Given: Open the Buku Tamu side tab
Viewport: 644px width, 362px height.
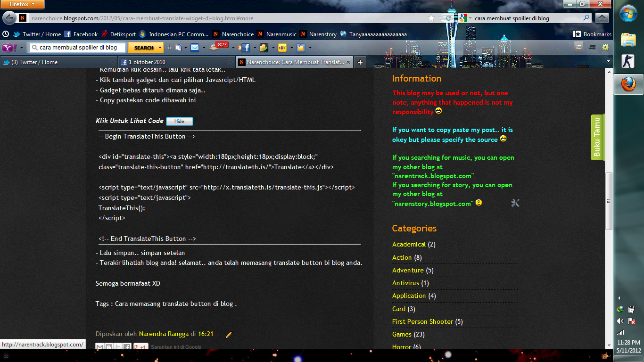Looking at the screenshot, I should click(x=597, y=137).
